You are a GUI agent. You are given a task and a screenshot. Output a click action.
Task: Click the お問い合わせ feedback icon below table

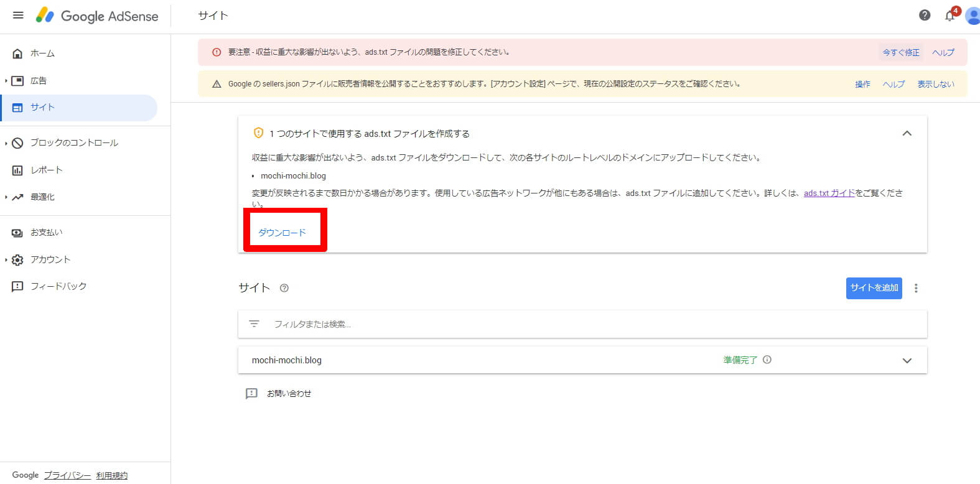[251, 394]
